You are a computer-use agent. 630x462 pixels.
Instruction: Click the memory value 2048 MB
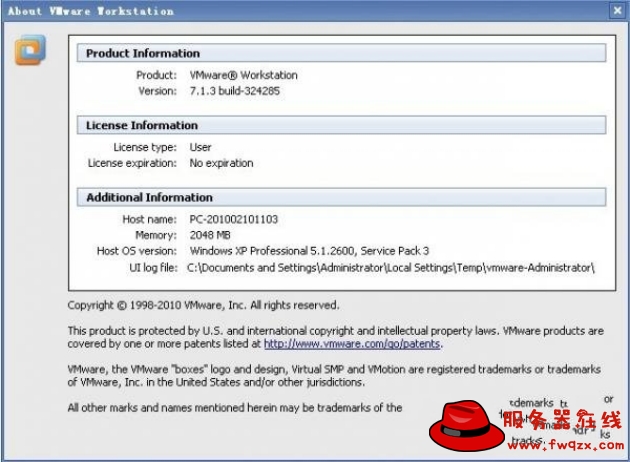pos(210,235)
